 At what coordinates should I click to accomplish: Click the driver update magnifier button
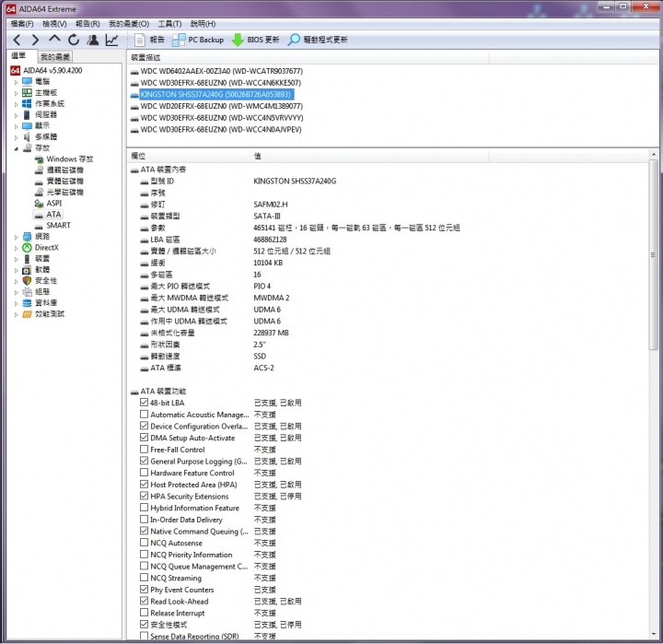(318, 40)
